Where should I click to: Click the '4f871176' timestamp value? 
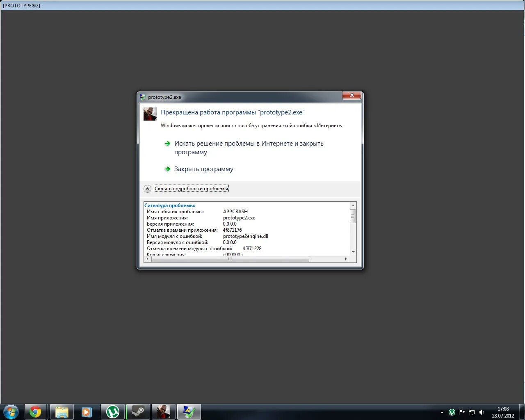click(232, 230)
